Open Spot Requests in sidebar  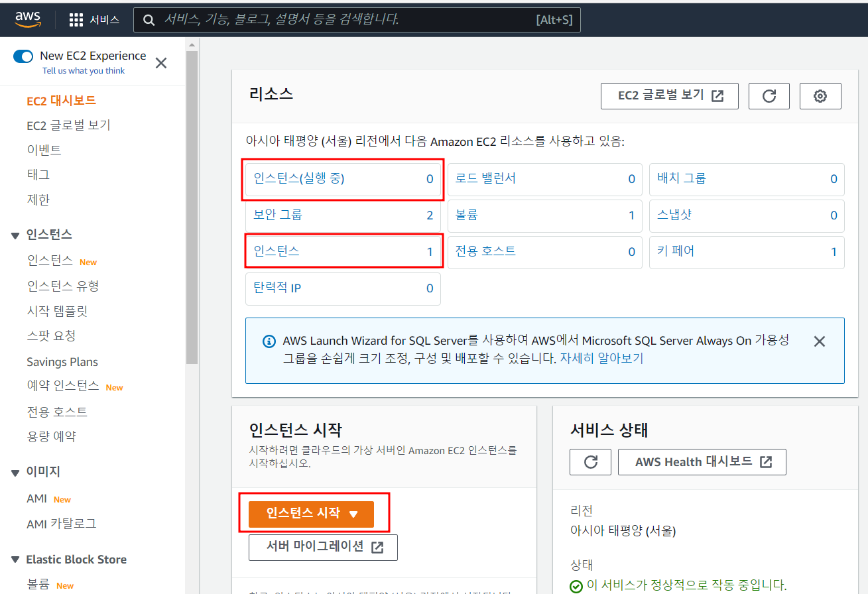pyautogui.click(x=51, y=336)
